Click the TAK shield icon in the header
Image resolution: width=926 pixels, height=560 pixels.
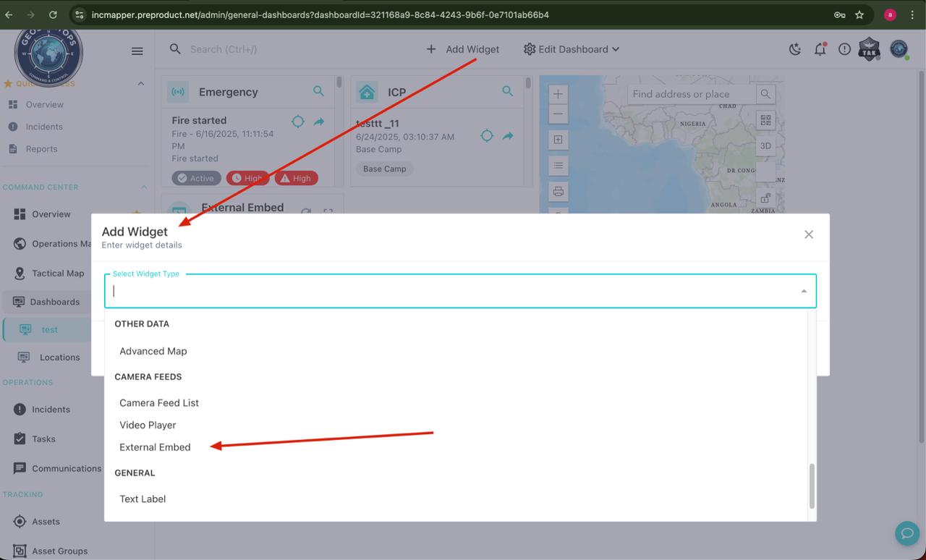tap(869, 49)
